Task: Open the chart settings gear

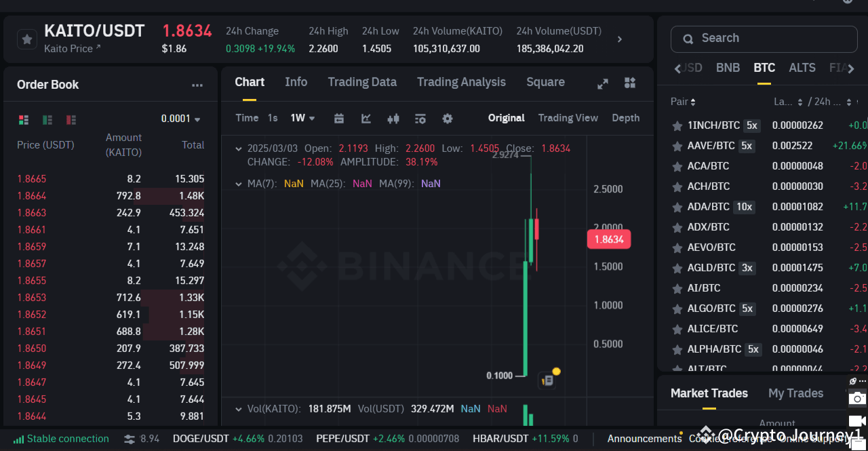Action: point(448,118)
